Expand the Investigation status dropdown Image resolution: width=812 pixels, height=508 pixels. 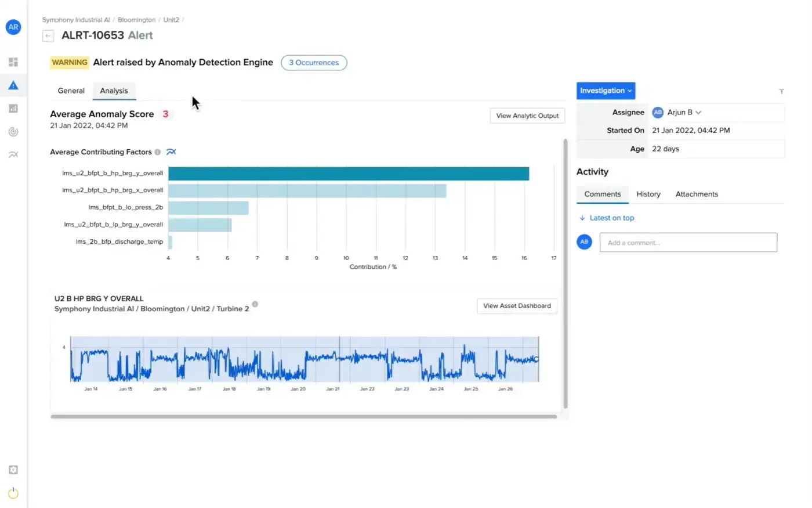point(606,91)
